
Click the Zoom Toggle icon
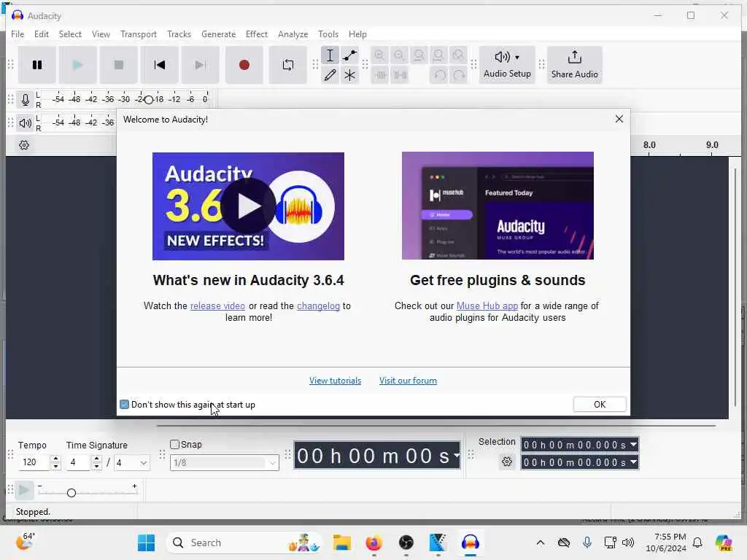coord(458,55)
